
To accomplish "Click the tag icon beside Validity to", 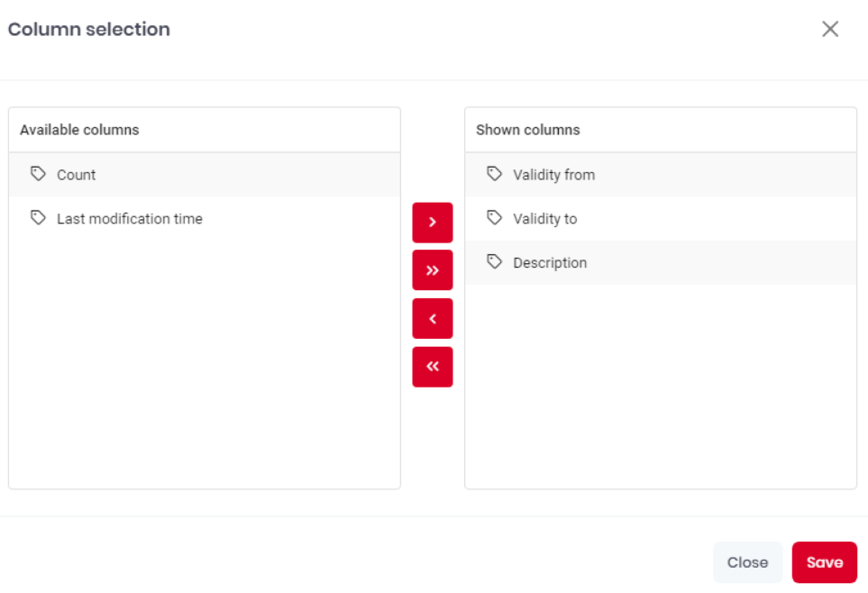I will [x=494, y=218].
